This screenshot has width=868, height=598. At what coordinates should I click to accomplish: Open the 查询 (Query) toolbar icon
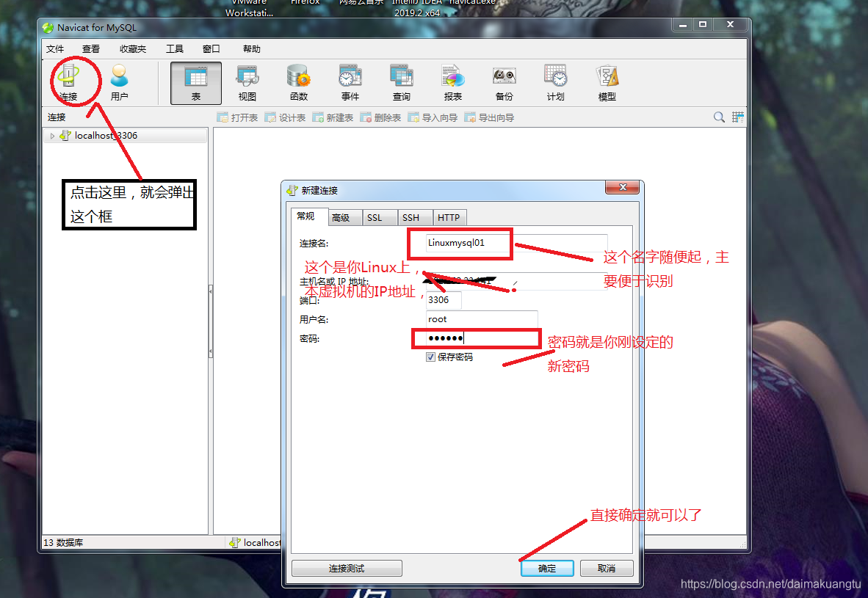point(402,83)
